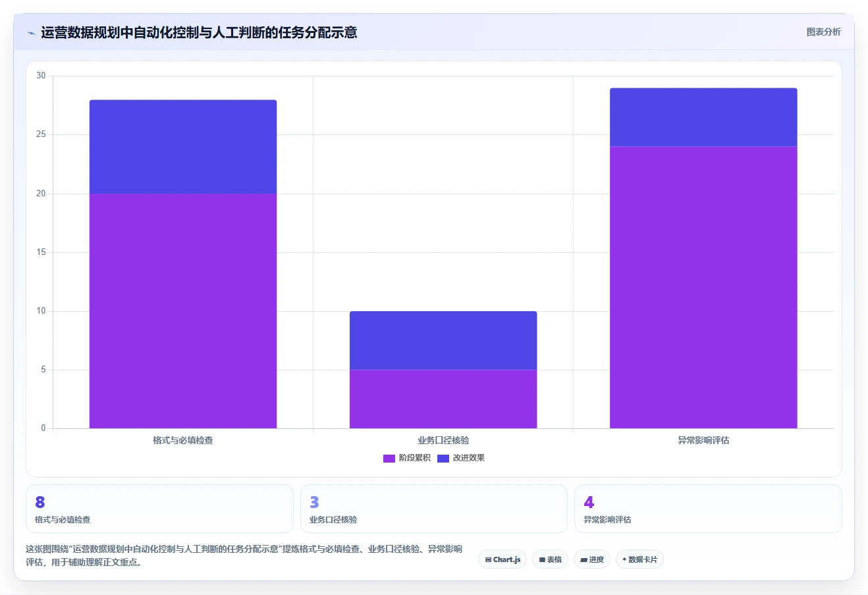The image size is (868, 595).
Task: Click the blue 改进效果 bar for 业务口径核验
Action: (x=443, y=341)
